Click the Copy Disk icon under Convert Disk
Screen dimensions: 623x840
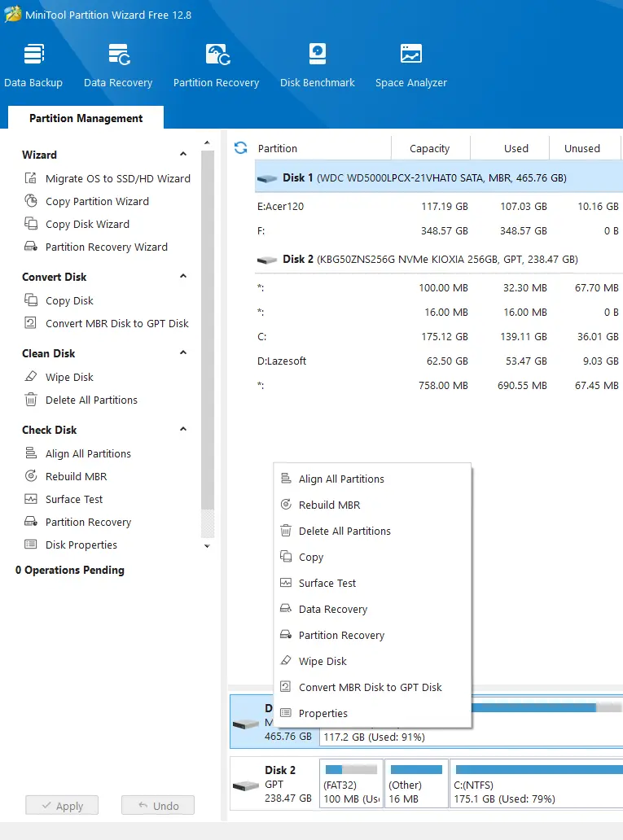pos(31,300)
